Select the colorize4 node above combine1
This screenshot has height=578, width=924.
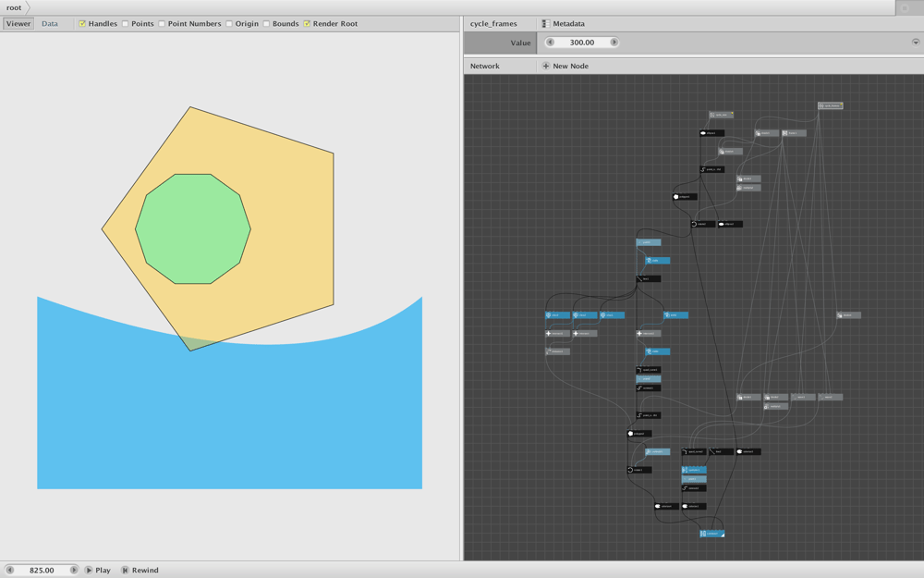coord(666,506)
